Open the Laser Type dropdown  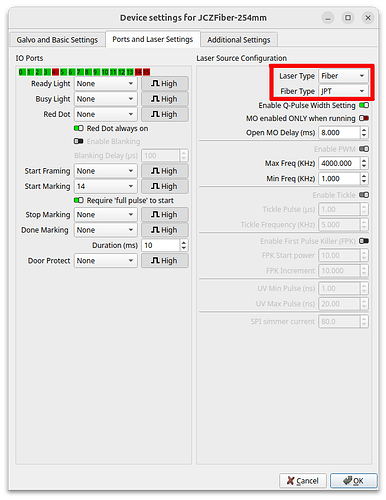pyautogui.click(x=343, y=76)
